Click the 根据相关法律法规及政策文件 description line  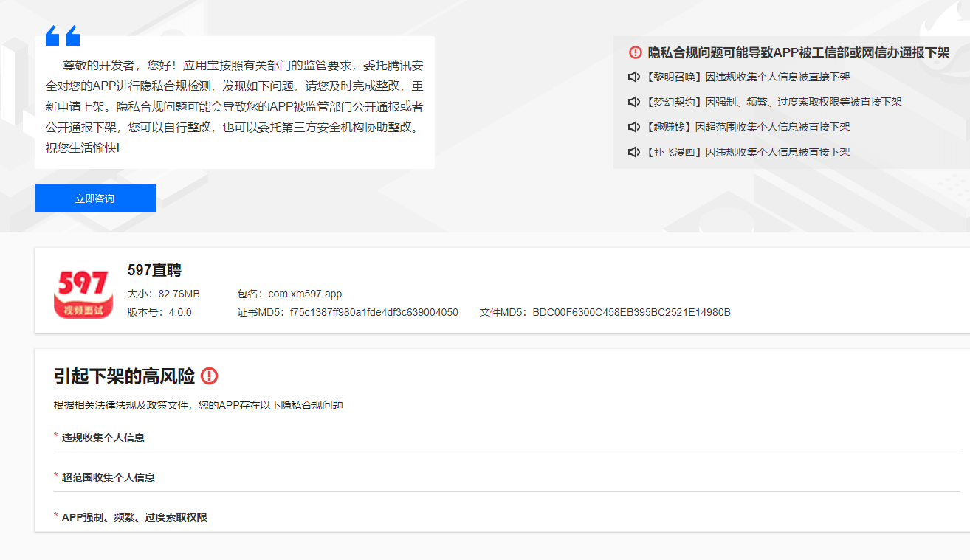click(198, 405)
